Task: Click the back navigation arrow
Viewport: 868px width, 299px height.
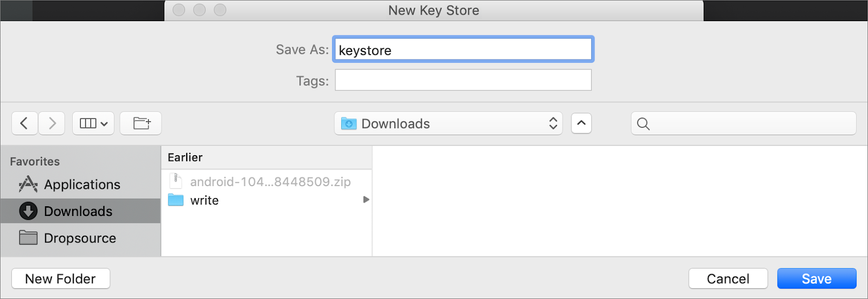Action: 24,123
